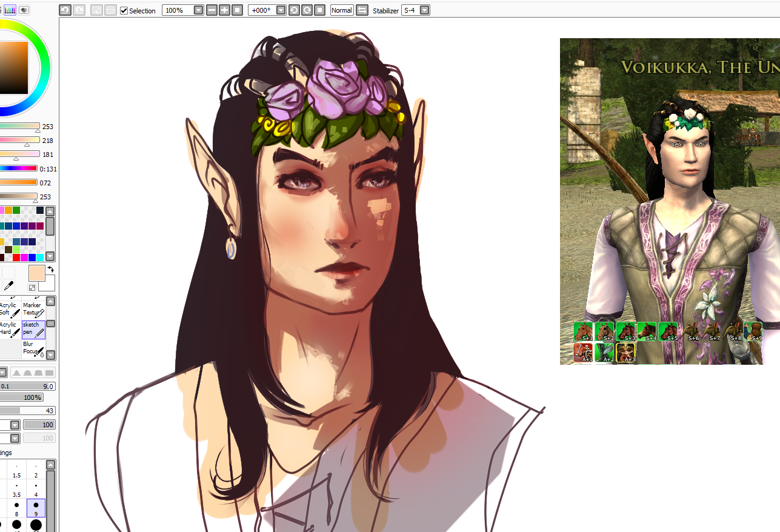Click the redo arrow button
The height and width of the screenshot is (532, 780).
click(x=79, y=10)
